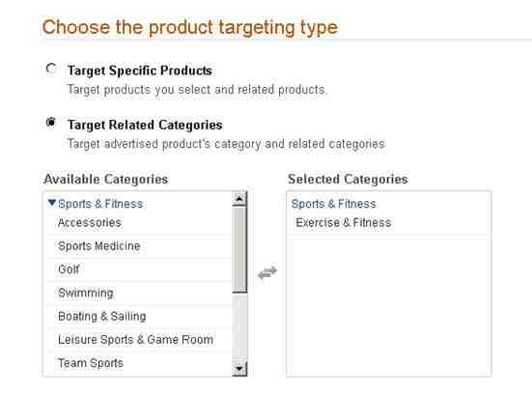Click the Target Related Categories label

(x=145, y=125)
